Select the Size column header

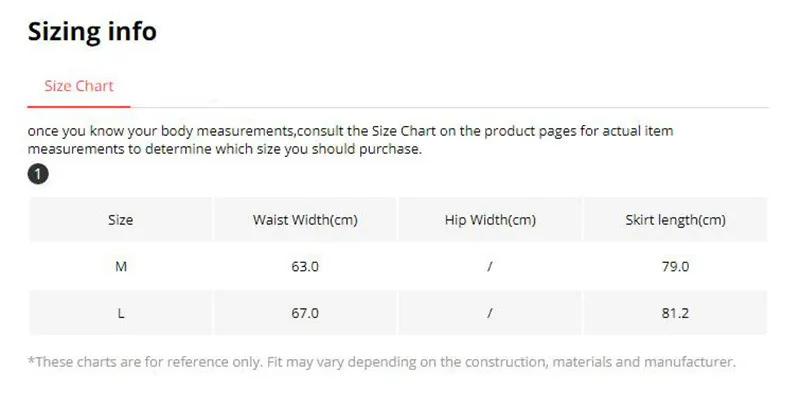pos(120,220)
